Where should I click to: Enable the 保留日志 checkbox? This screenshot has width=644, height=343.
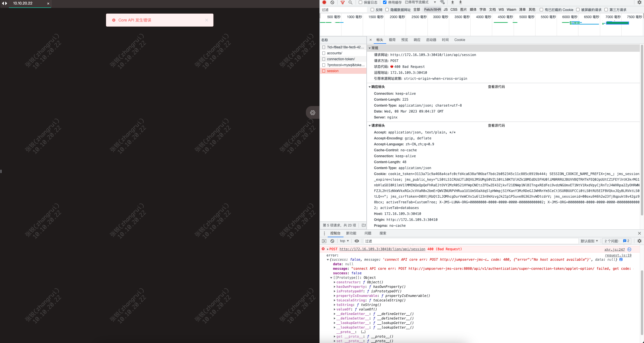(x=360, y=2)
